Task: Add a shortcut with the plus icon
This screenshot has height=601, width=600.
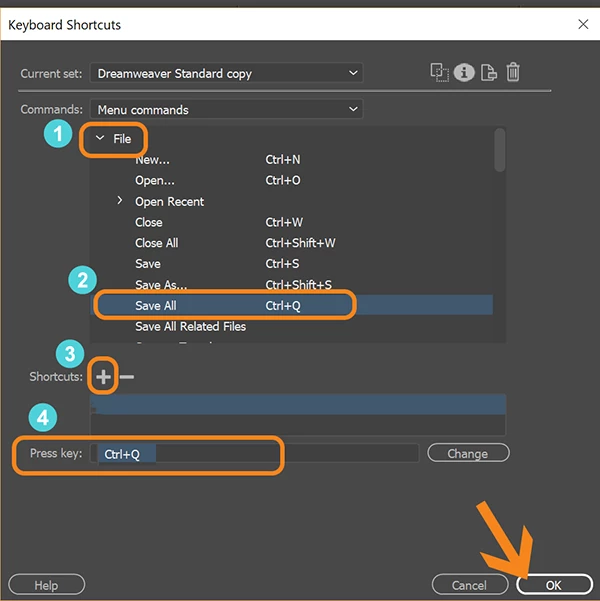Action: tap(103, 376)
